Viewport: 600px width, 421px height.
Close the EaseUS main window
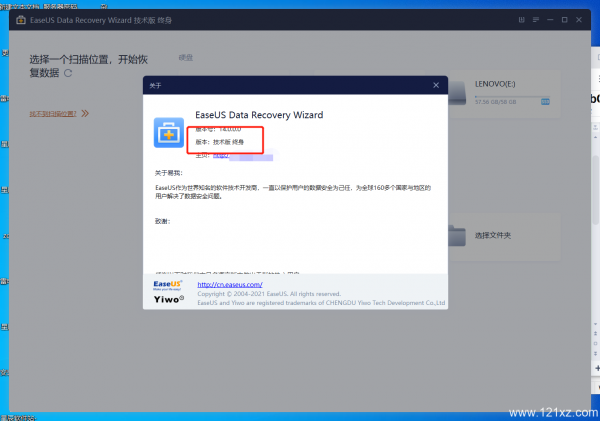(579, 20)
